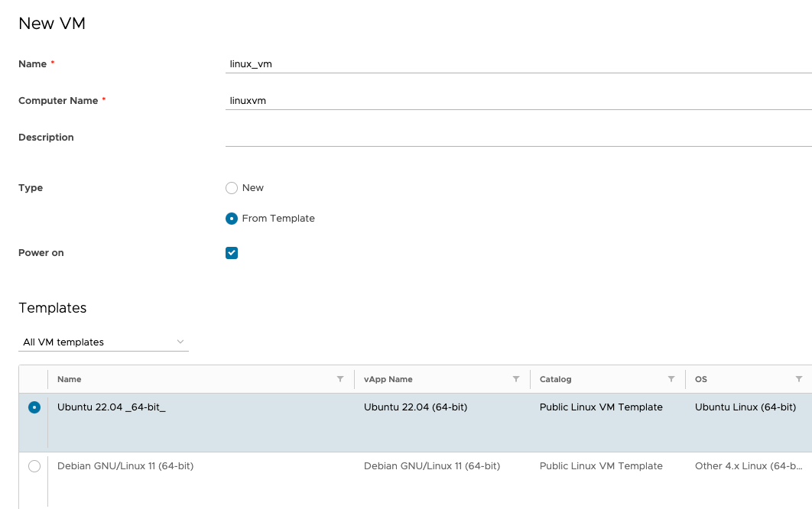Click the Computer Name field containing linuxvm
The image size is (812, 509).
(x=517, y=101)
